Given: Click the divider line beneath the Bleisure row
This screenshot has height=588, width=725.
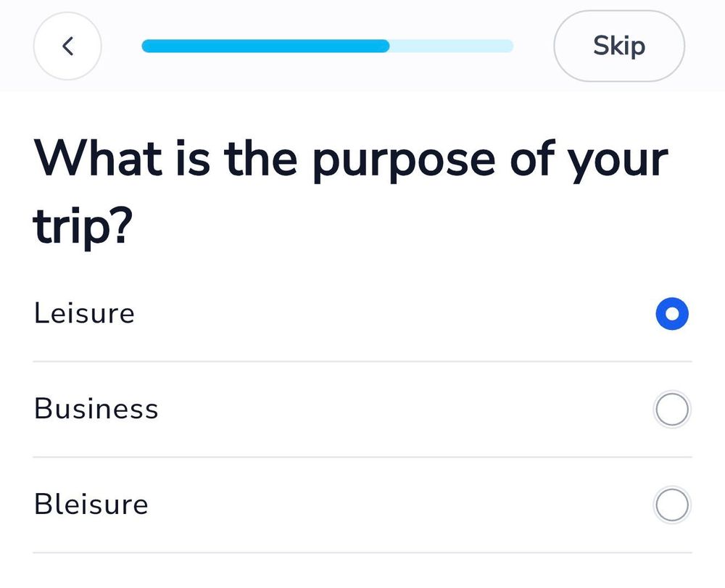Looking at the screenshot, I should (x=362, y=552).
